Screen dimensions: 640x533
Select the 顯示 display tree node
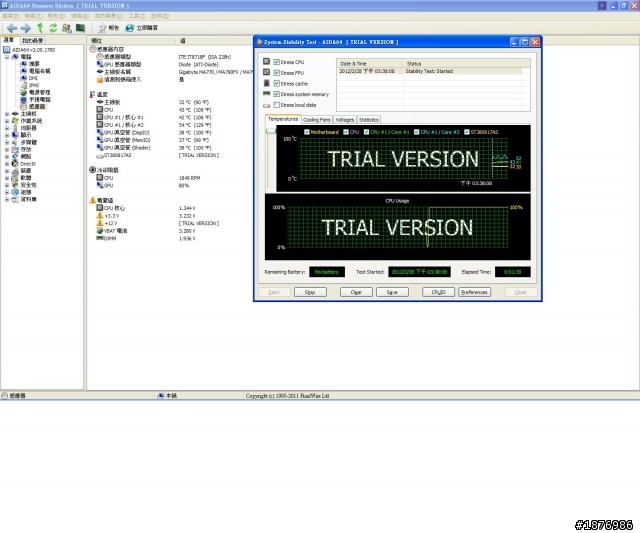26,135
